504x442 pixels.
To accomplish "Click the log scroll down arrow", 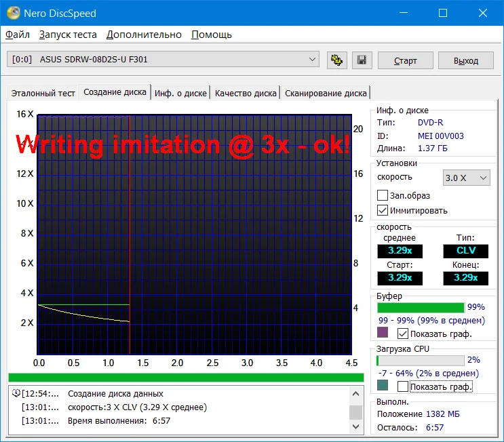I will [x=355, y=426].
